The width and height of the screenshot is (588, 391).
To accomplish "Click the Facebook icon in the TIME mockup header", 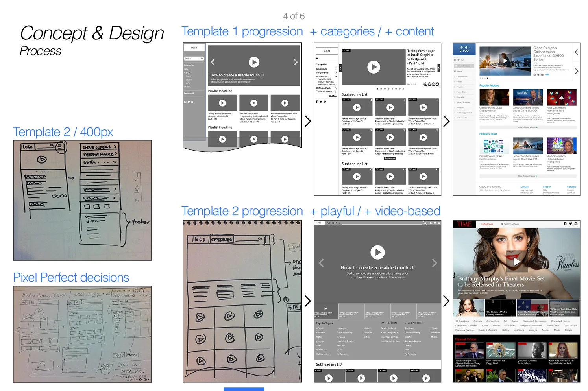I will tap(565, 224).
